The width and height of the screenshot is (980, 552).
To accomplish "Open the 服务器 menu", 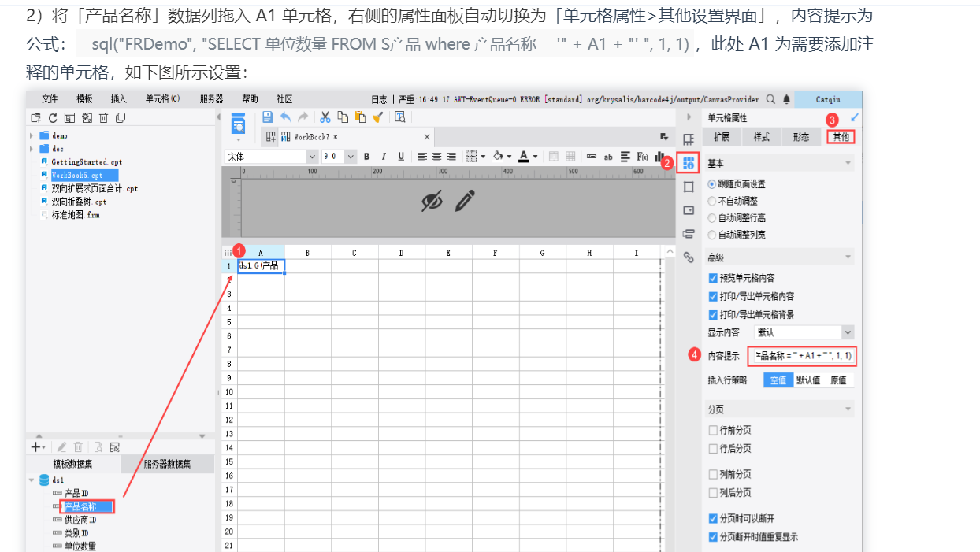I will (x=212, y=99).
